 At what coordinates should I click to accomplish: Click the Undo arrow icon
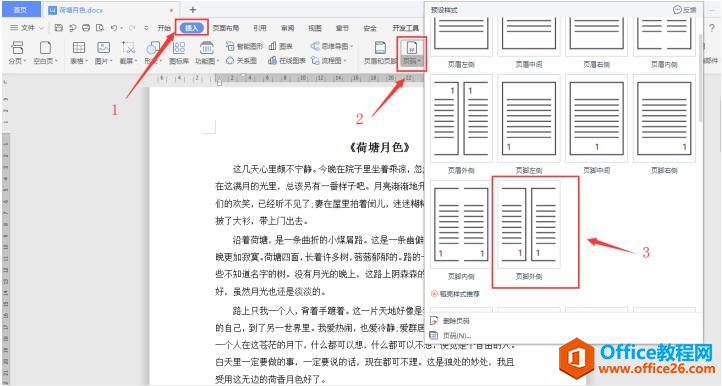pos(114,28)
